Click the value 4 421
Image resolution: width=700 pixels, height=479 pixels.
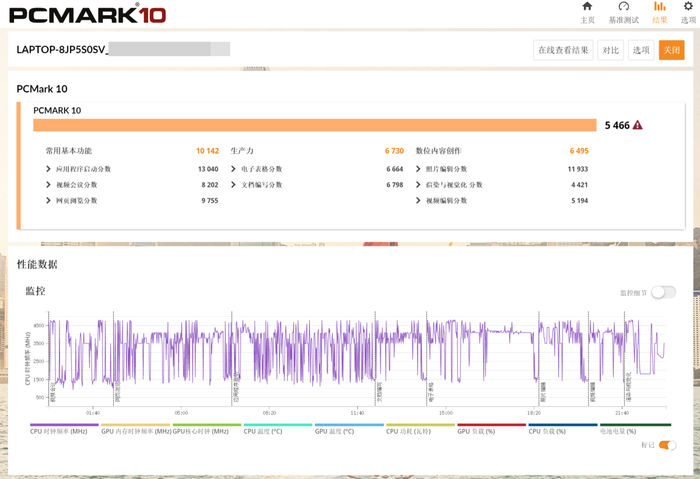(579, 185)
